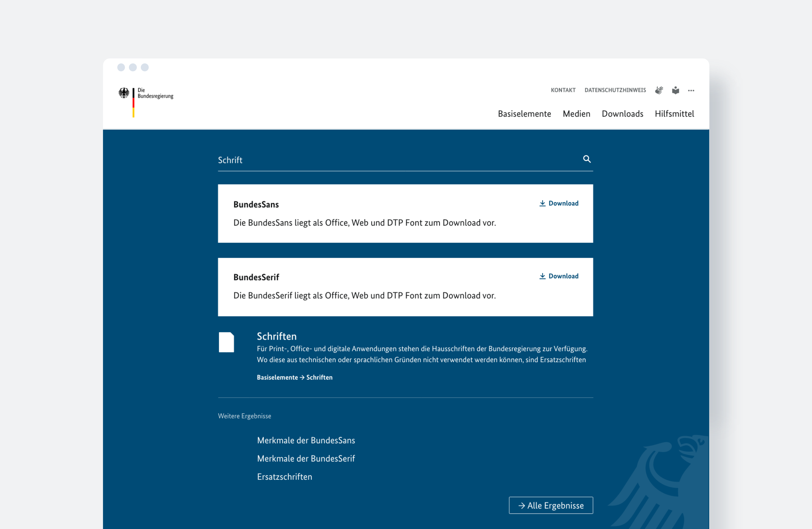
Task: Open the Kontakt link
Action: point(563,90)
